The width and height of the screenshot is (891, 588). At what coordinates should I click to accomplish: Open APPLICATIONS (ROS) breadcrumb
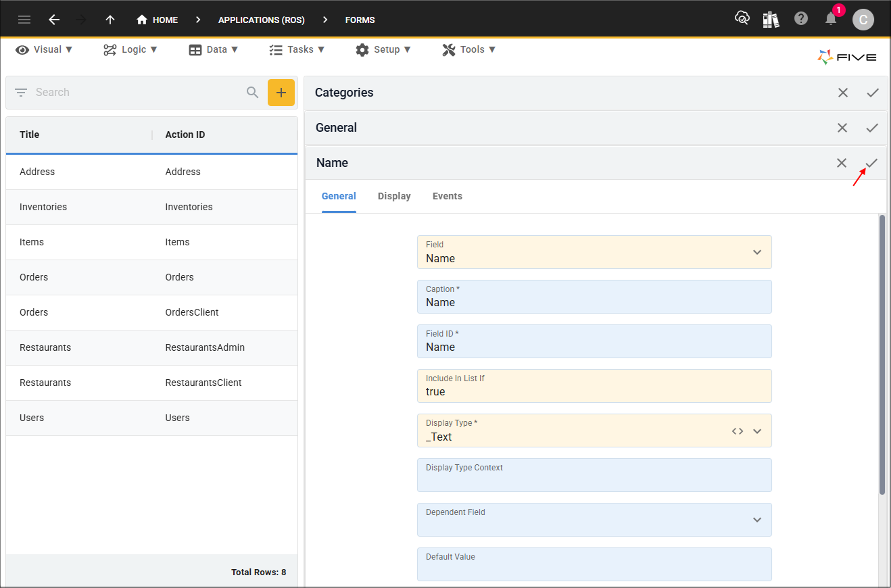[x=261, y=20]
